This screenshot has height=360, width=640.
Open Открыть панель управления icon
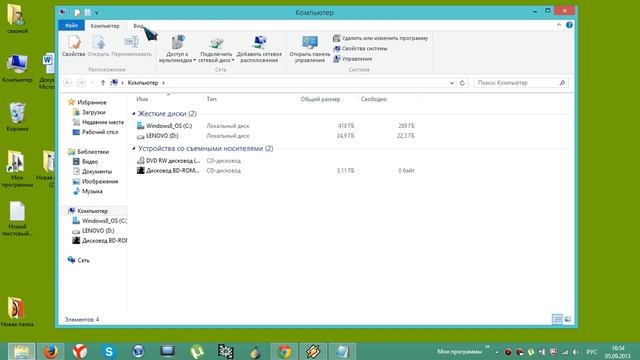tap(310, 49)
